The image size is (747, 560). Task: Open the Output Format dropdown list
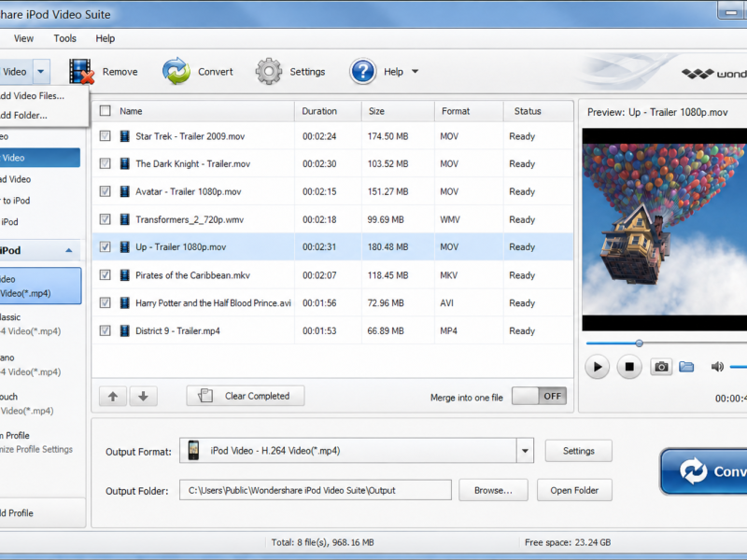pyautogui.click(x=525, y=451)
